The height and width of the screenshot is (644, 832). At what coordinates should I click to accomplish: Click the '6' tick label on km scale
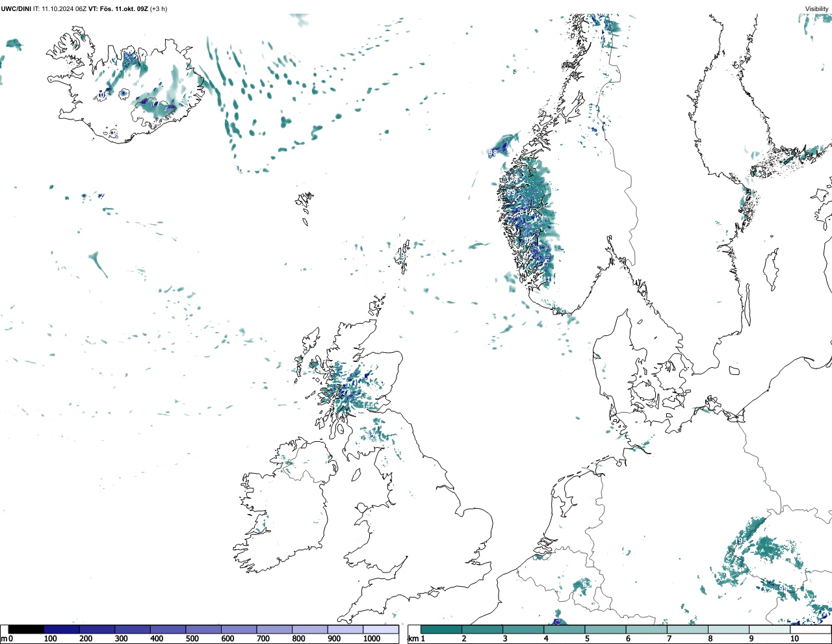[x=628, y=639]
